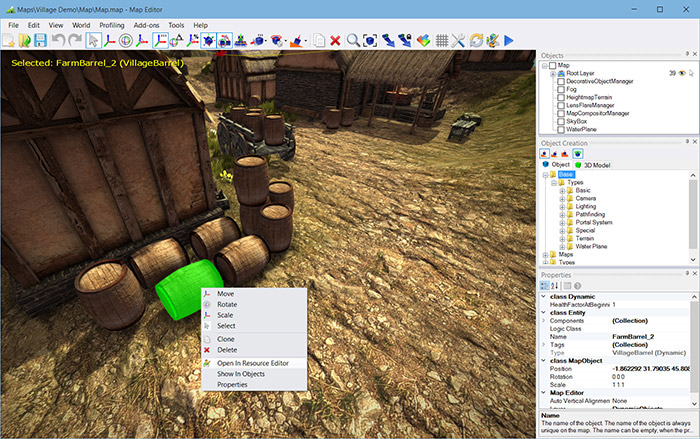Check the DecorativeObjectManager checkbox
This screenshot has width=700, height=439.
(561, 81)
